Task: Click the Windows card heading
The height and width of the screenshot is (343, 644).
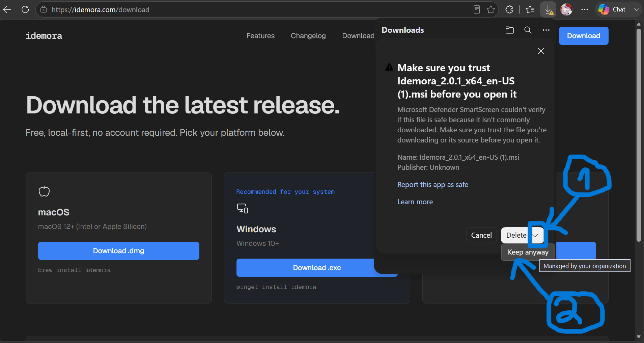Action: (256, 229)
